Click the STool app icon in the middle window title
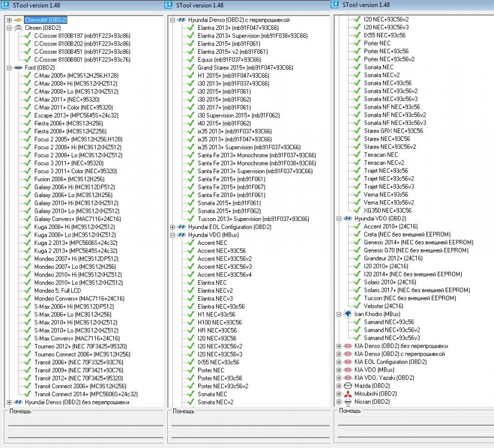The width and height of the screenshot is (494, 448). (168, 5)
